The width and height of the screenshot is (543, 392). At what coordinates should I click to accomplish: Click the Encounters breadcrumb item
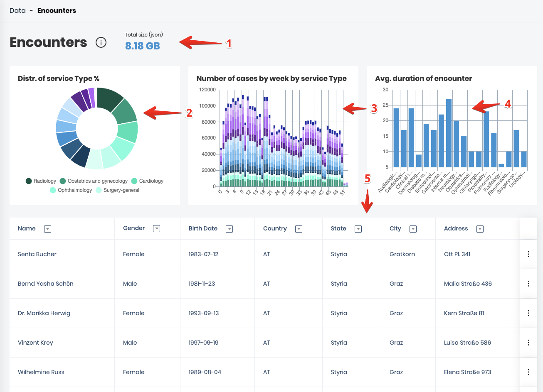(x=57, y=10)
